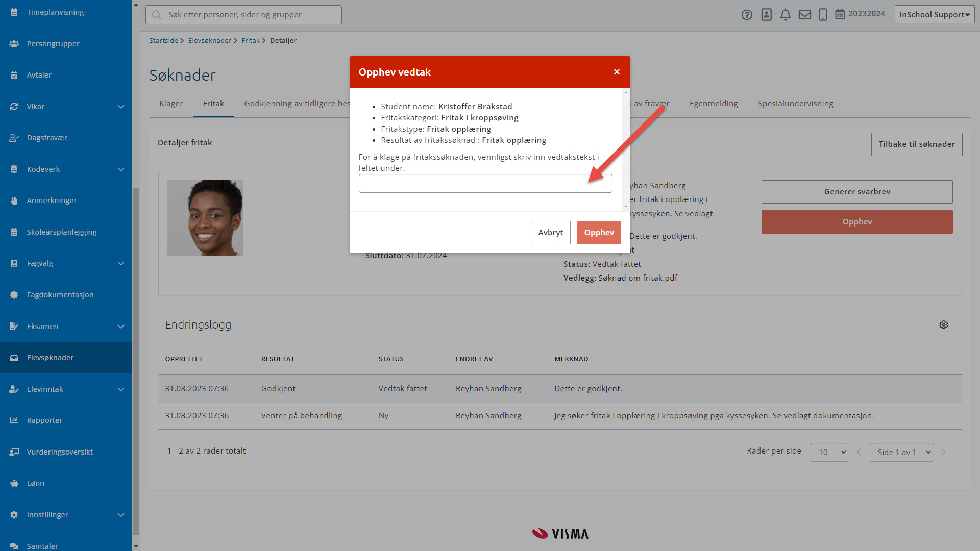
Task: Open Vurderingsoversikt sidebar icon
Action: click(14, 452)
